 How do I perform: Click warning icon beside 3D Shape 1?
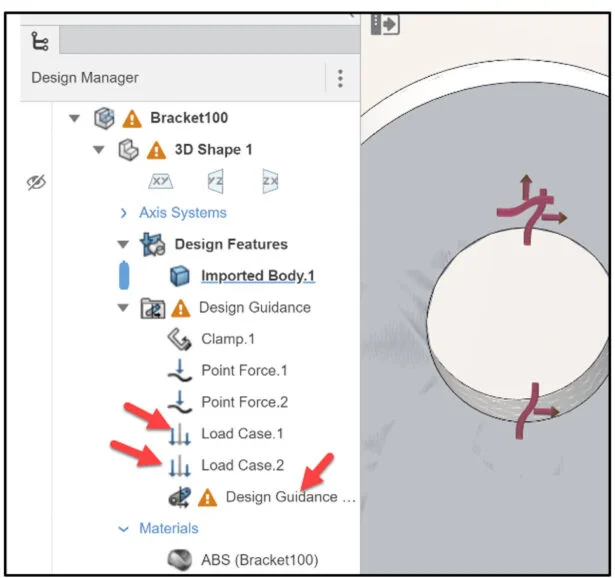156,151
